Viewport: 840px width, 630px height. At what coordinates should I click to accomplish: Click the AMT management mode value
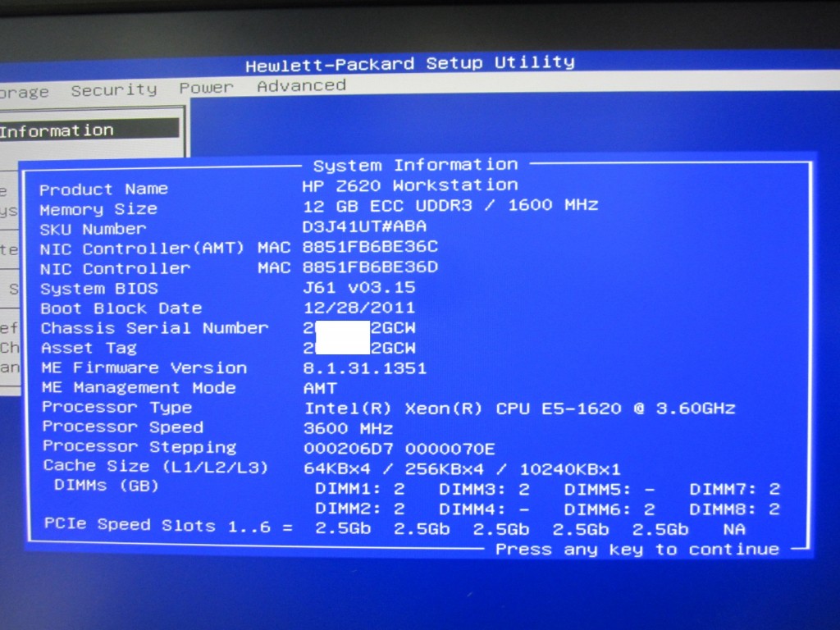coord(320,388)
